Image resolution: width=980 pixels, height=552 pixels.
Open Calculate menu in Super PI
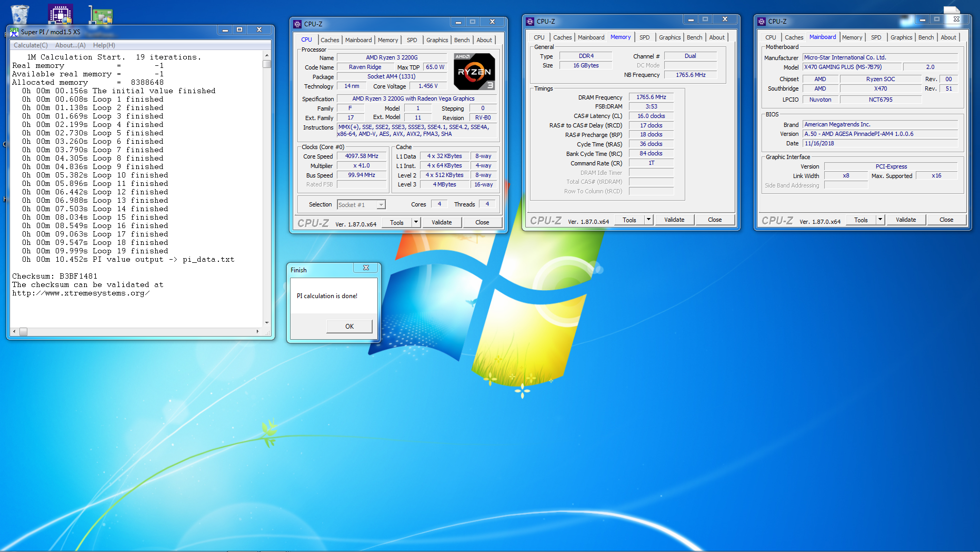click(31, 45)
